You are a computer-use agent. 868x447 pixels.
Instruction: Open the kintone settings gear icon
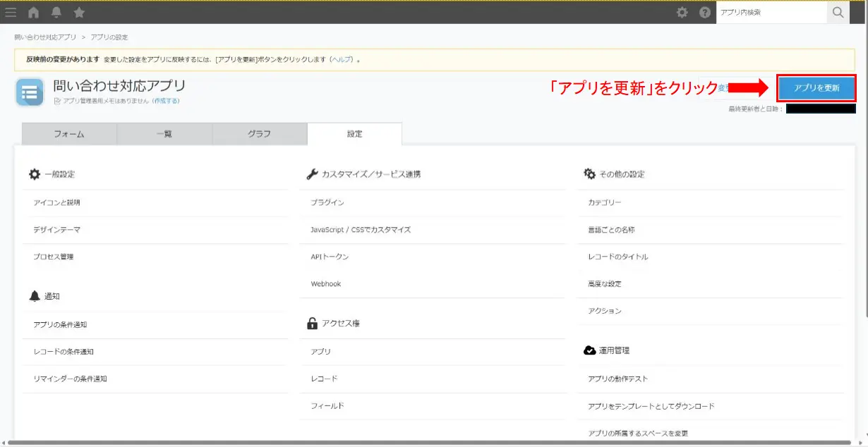[x=682, y=12]
